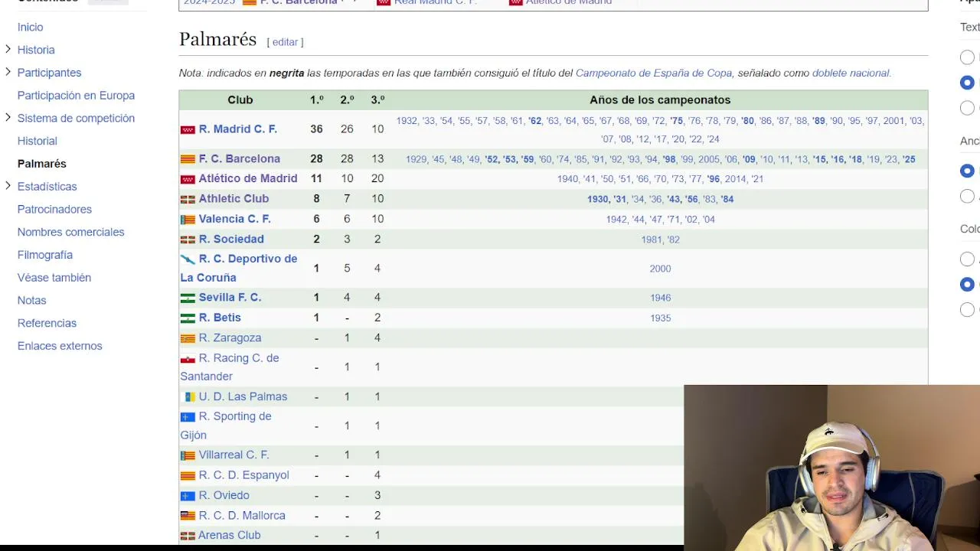Open the F. C. Barcelona club link
The image size is (980, 551).
coord(240,159)
